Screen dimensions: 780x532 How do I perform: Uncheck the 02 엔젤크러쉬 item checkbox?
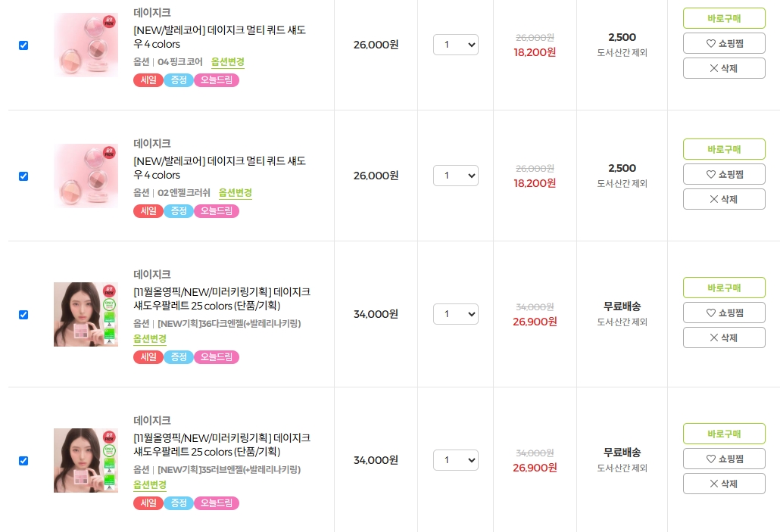coord(23,176)
